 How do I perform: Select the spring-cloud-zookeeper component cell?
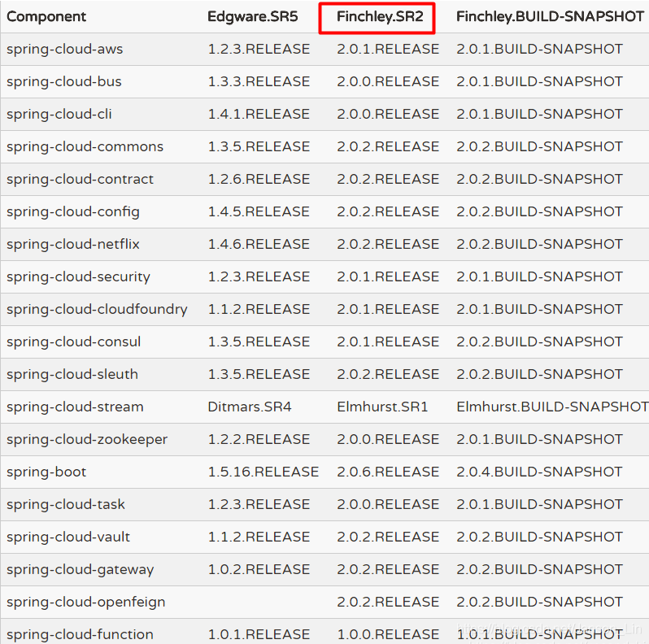87,439
